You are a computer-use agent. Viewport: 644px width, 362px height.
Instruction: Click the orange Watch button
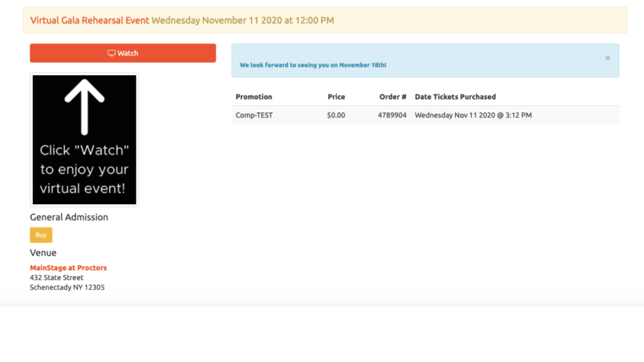pos(123,53)
